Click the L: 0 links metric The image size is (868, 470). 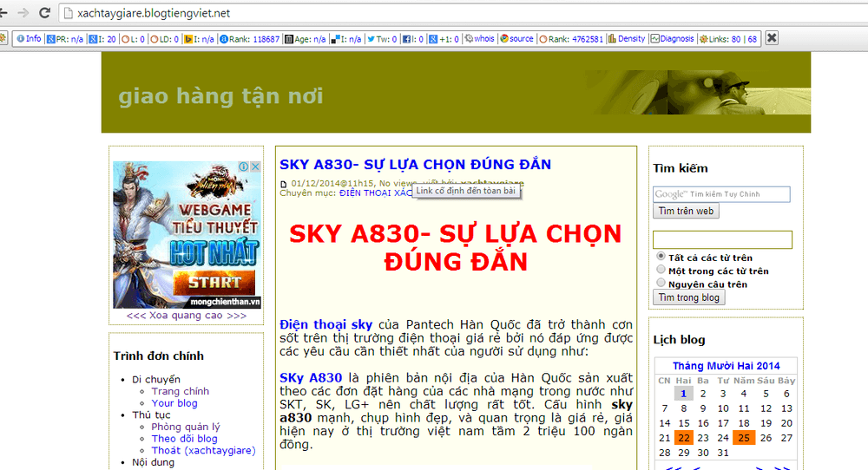[x=134, y=39]
